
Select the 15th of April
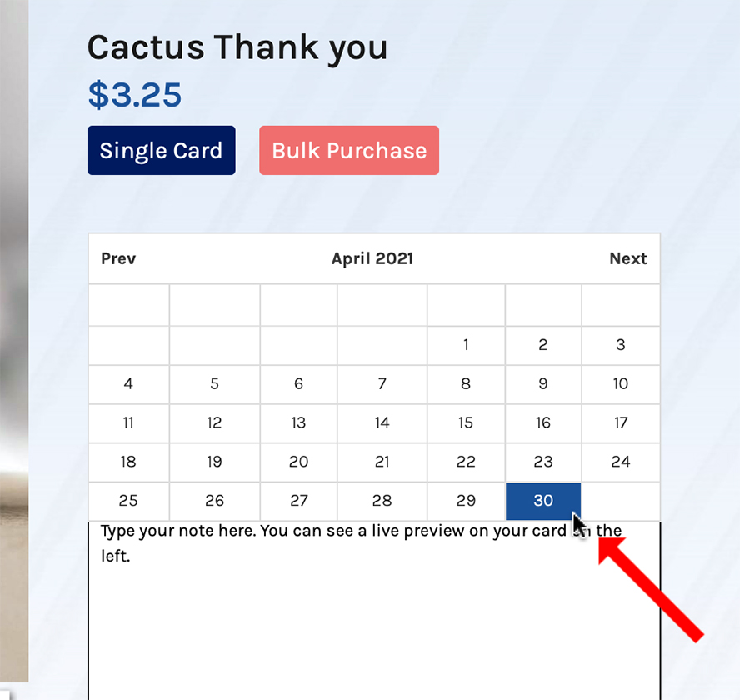(466, 423)
